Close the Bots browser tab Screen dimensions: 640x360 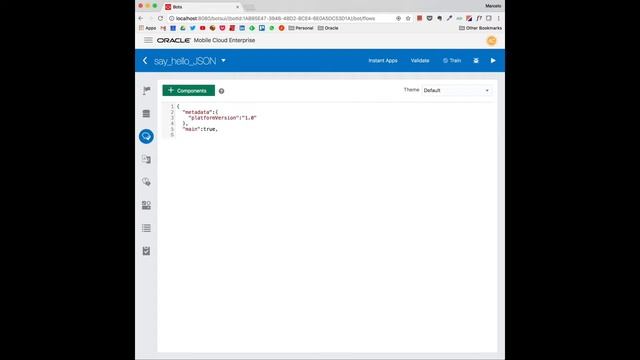tap(238, 7)
